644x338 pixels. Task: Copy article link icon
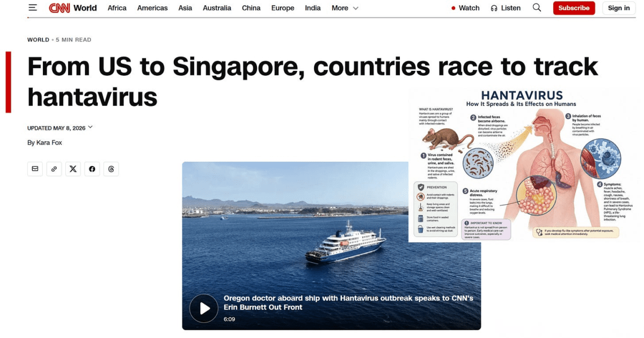coord(54,169)
